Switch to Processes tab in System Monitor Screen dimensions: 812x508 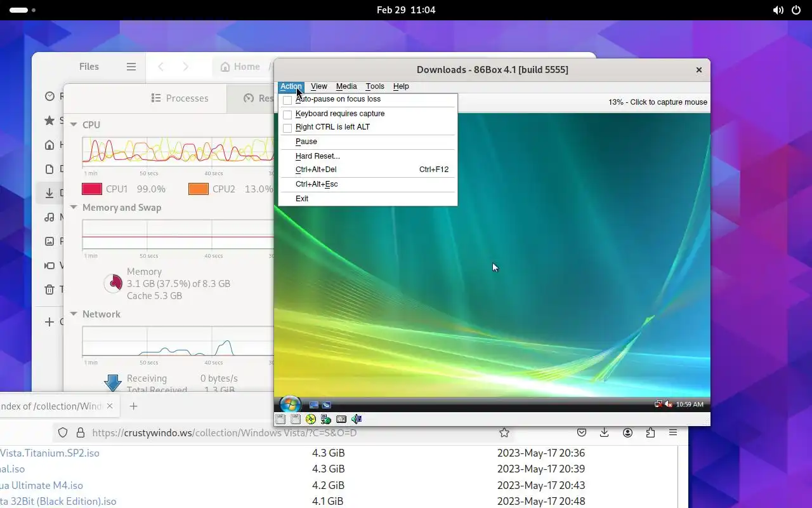pyautogui.click(x=180, y=98)
